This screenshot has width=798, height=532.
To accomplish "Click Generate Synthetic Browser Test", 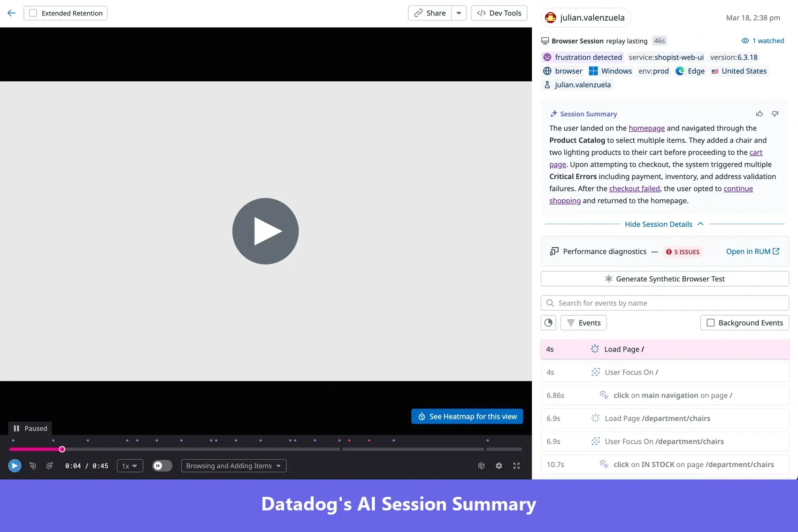I will tap(665, 279).
